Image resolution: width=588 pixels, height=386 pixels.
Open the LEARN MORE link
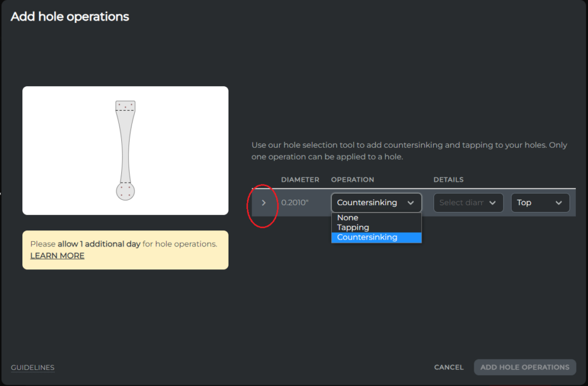point(57,256)
